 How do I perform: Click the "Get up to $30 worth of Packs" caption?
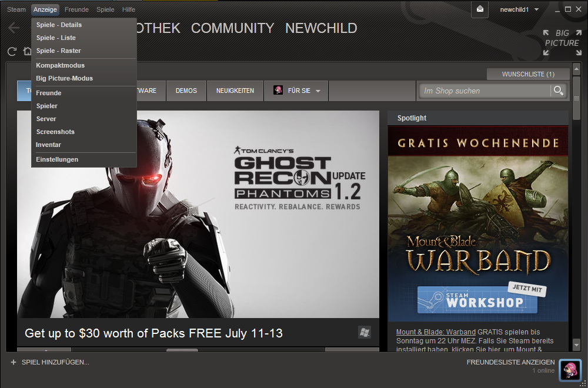click(153, 333)
